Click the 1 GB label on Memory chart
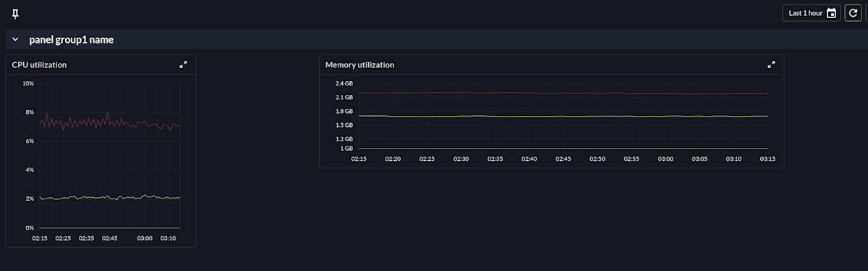868x271 pixels. [346, 148]
